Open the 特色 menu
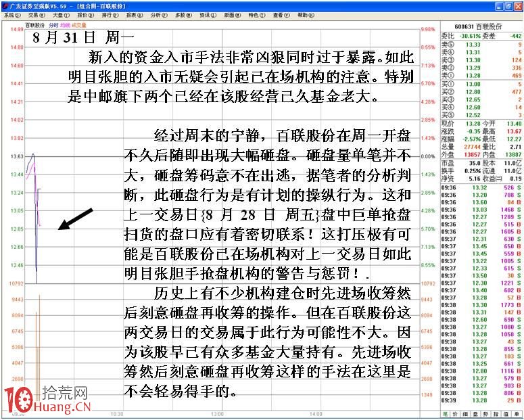 point(257,15)
